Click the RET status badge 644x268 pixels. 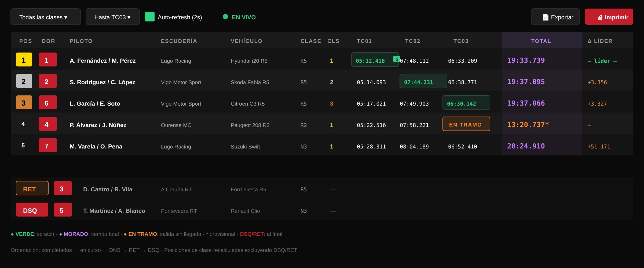pos(32,188)
